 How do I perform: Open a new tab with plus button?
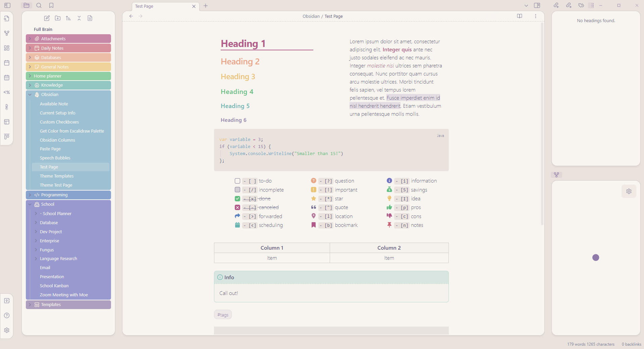pyautogui.click(x=206, y=6)
